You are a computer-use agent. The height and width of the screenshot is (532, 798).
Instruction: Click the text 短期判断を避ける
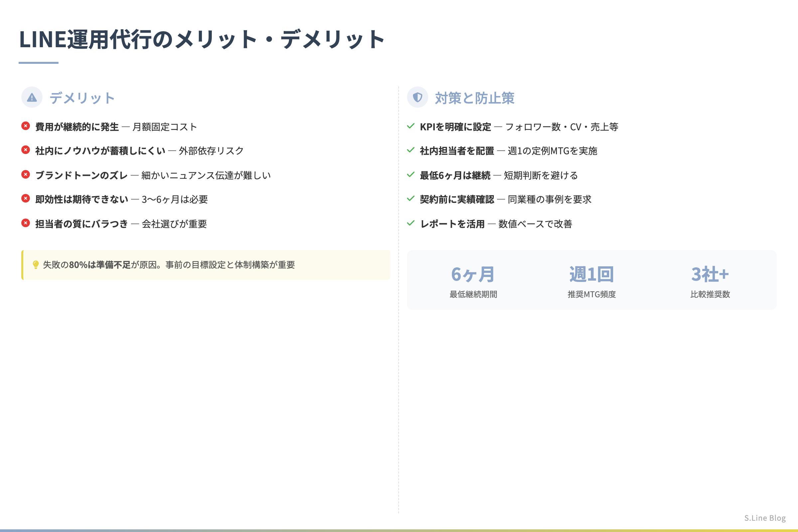[x=541, y=176]
